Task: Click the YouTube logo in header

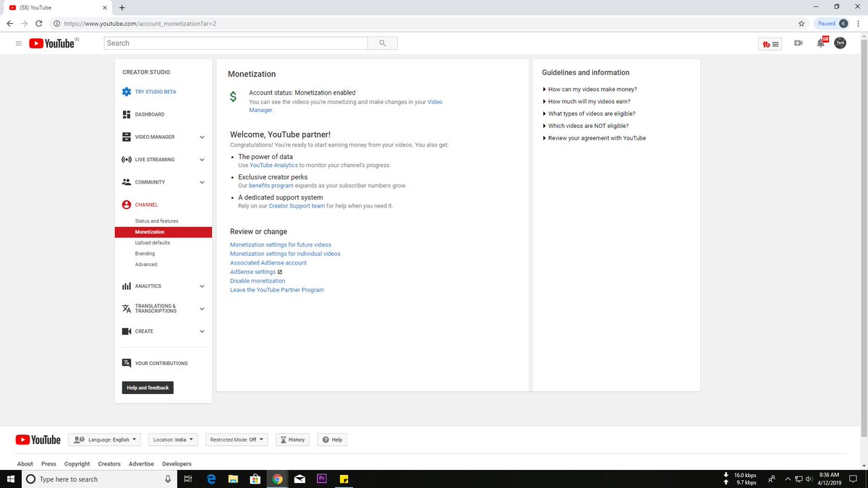Action: click(52, 43)
